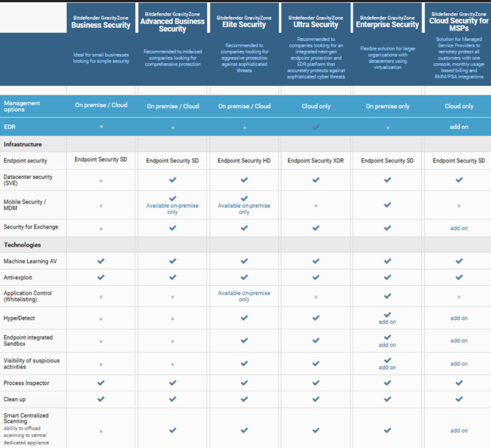Click 'Cloud only' under Ultra Security

click(316, 106)
